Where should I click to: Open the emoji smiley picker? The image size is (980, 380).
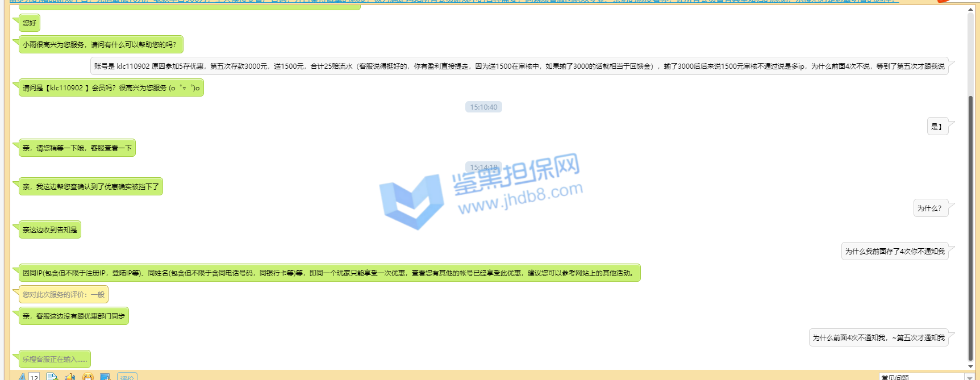pyautogui.click(x=87, y=377)
